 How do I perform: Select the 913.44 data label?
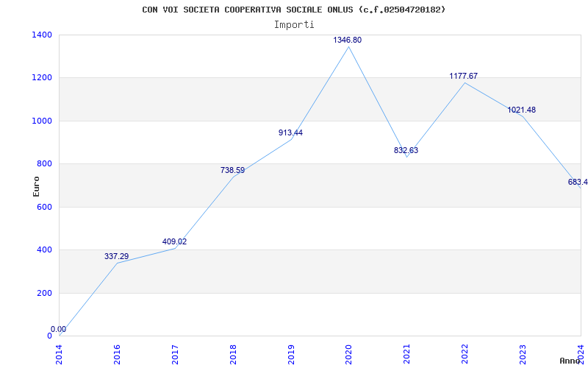[x=290, y=132]
